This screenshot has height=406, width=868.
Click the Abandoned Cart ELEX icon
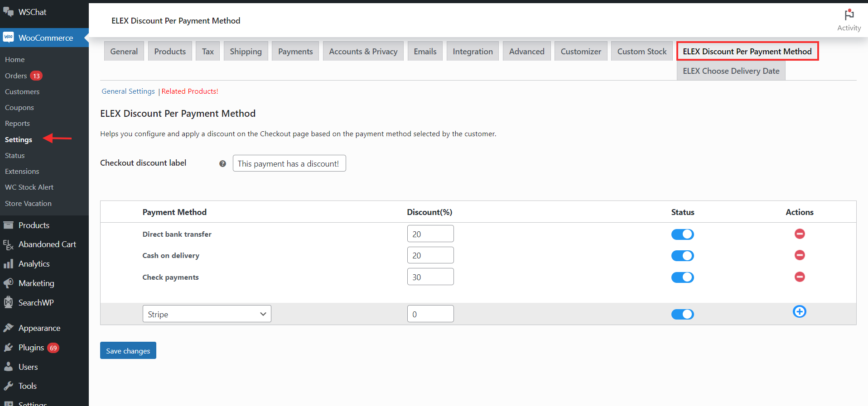pyautogui.click(x=9, y=244)
